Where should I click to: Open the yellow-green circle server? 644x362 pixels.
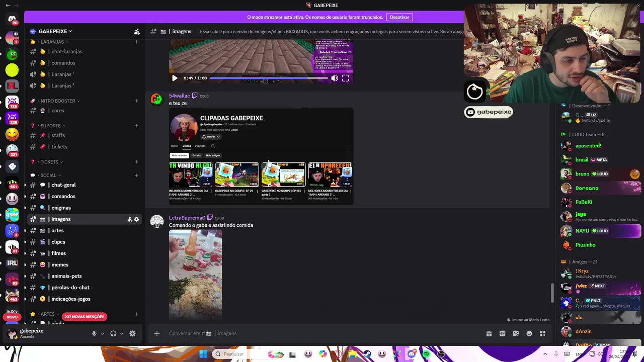(x=12, y=70)
